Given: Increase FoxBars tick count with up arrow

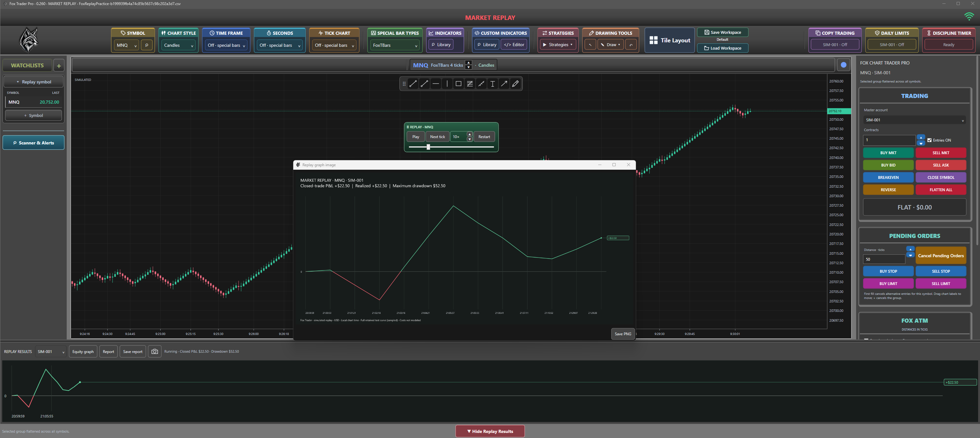Looking at the screenshot, I should (x=469, y=63).
